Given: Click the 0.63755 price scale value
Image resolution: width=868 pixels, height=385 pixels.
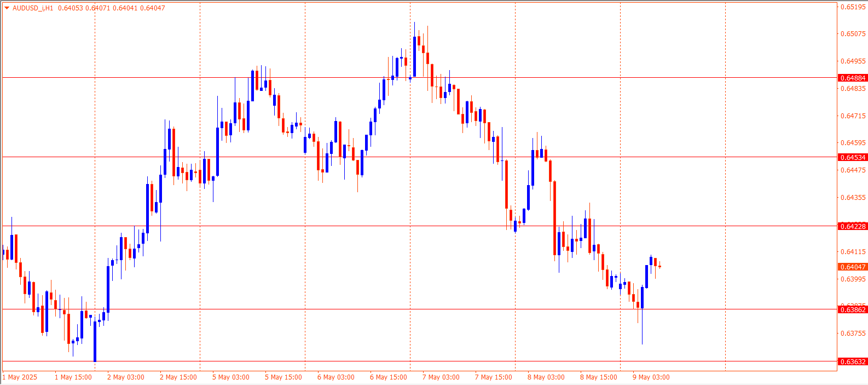Looking at the screenshot, I should pyautogui.click(x=853, y=334).
